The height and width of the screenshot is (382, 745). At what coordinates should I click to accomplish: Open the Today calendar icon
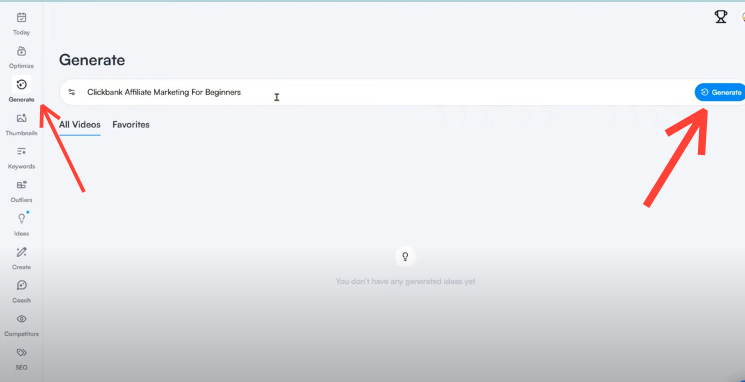(x=21, y=18)
